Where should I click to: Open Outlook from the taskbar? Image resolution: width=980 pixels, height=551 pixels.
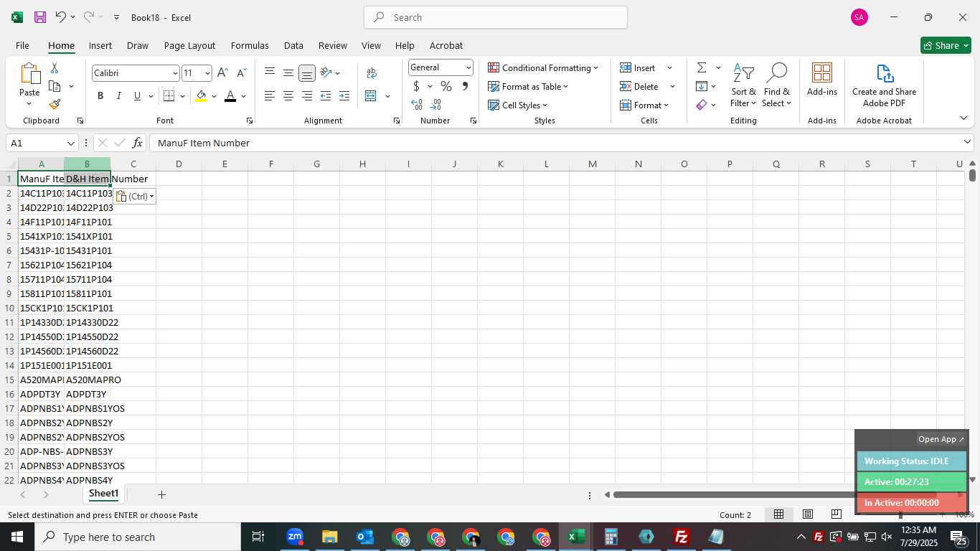(364, 537)
